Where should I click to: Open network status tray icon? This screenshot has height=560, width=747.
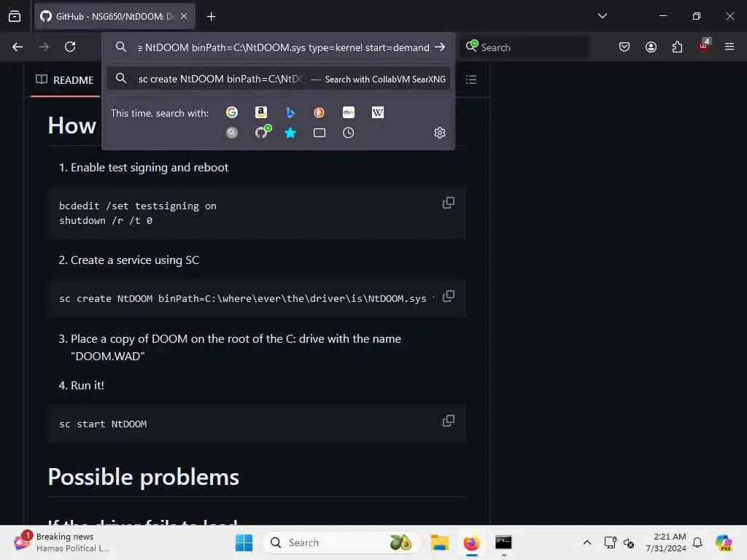610,542
